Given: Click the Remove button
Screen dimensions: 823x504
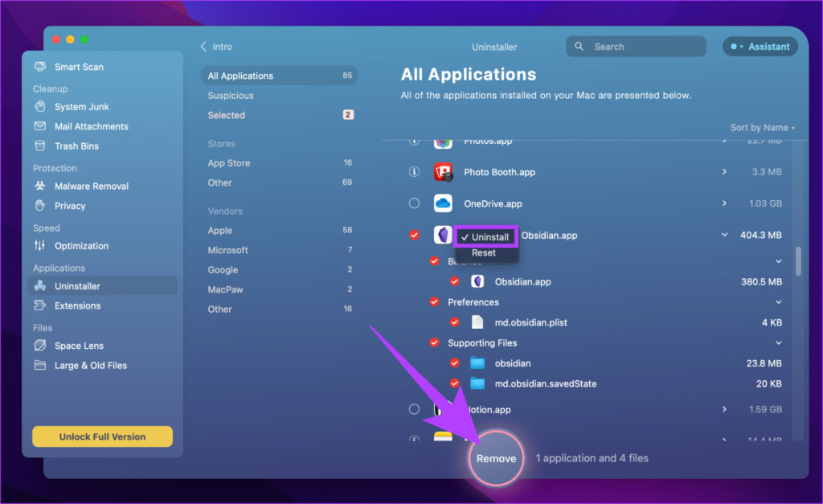Looking at the screenshot, I should click(496, 458).
